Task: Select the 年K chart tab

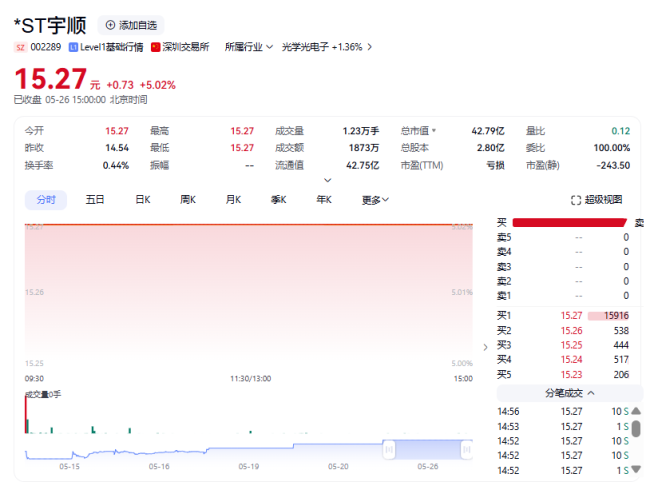Action: pos(323,200)
